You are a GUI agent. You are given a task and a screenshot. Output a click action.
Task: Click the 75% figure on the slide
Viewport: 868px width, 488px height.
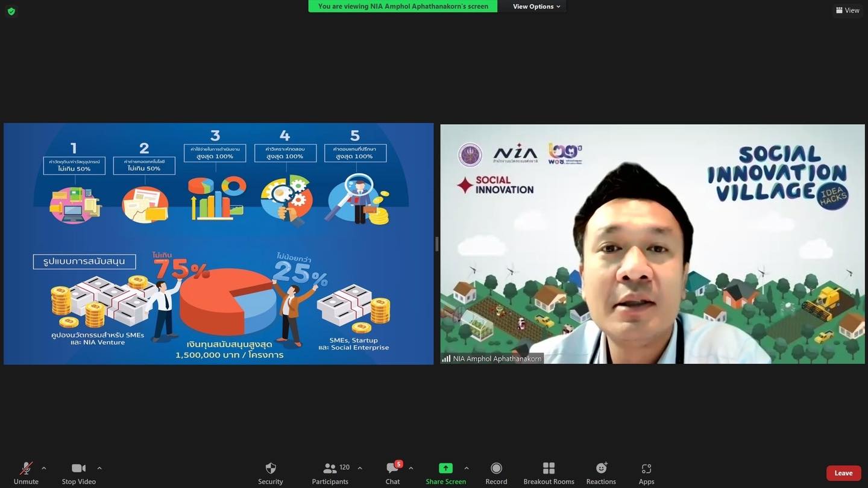click(x=181, y=269)
